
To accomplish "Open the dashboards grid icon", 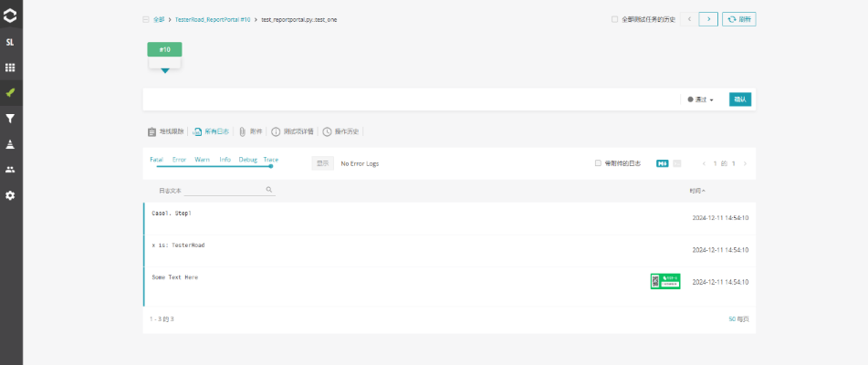I will click(x=10, y=68).
